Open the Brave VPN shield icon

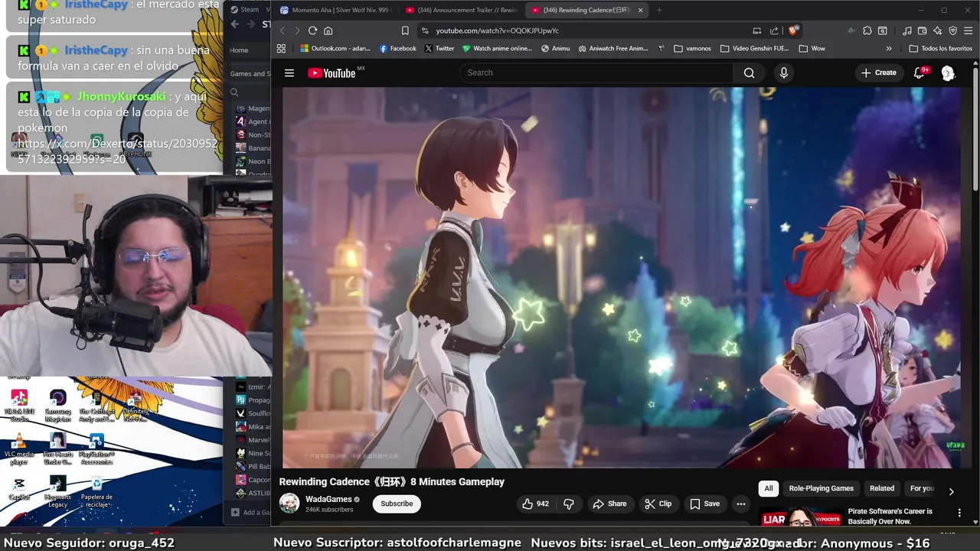tap(952, 31)
